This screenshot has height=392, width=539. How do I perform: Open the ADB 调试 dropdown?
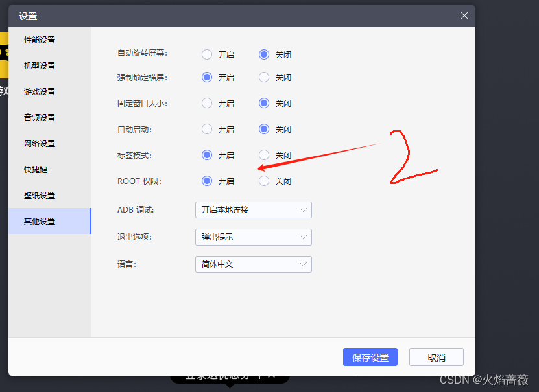tap(254, 210)
